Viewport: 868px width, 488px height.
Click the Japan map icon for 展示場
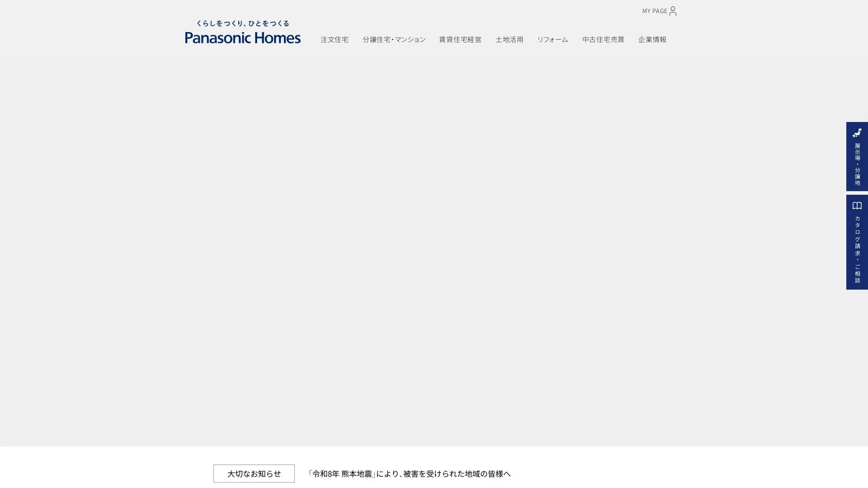coord(857,133)
